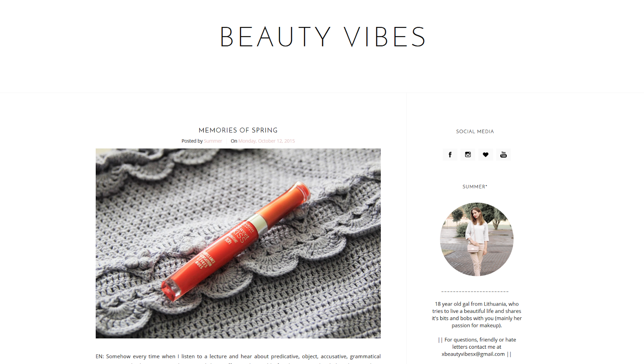Click the lip gloss post photo
This screenshot has width=644, height=364.
tap(238, 243)
